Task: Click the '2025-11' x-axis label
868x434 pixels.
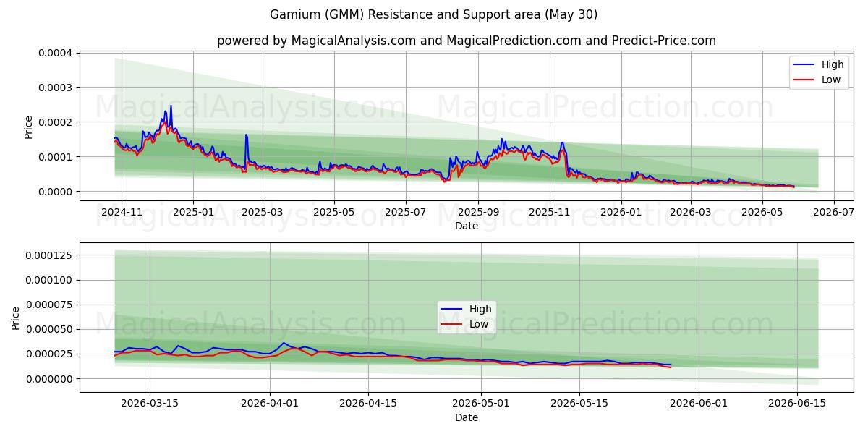Action: pos(550,212)
